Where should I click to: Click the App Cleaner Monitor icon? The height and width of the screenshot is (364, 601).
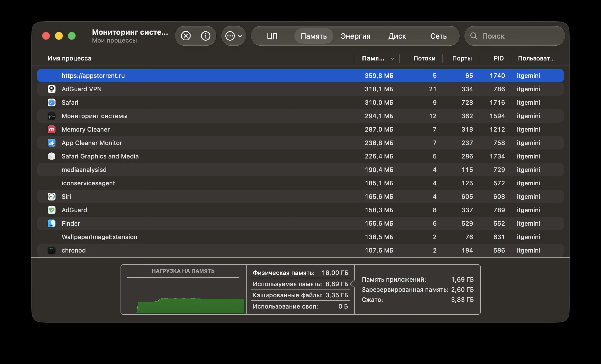[x=52, y=143]
